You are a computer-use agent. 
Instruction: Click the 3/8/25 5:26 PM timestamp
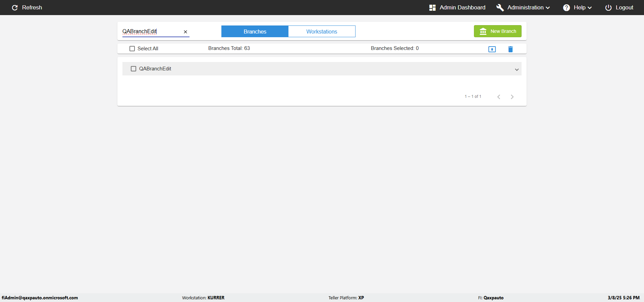coord(624,298)
